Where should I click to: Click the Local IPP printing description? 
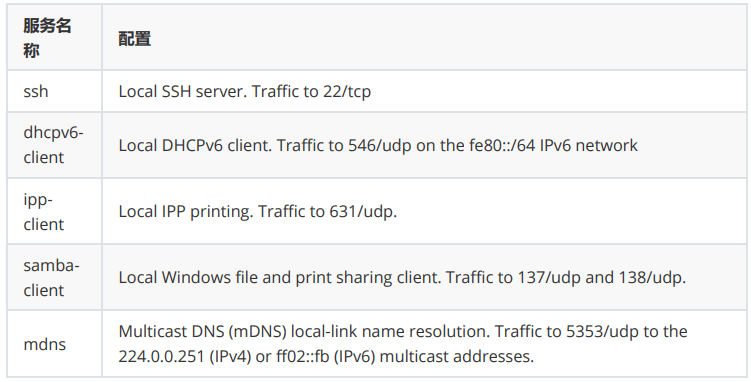click(186, 211)
